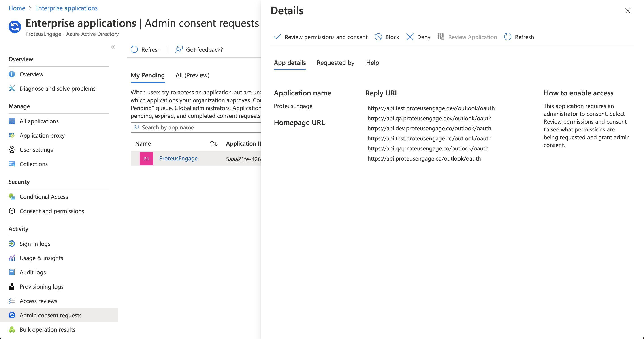The width and height of the screenshot is (644, 339).
Task: Click the Got feedback? button
Action: click(199, 49)
